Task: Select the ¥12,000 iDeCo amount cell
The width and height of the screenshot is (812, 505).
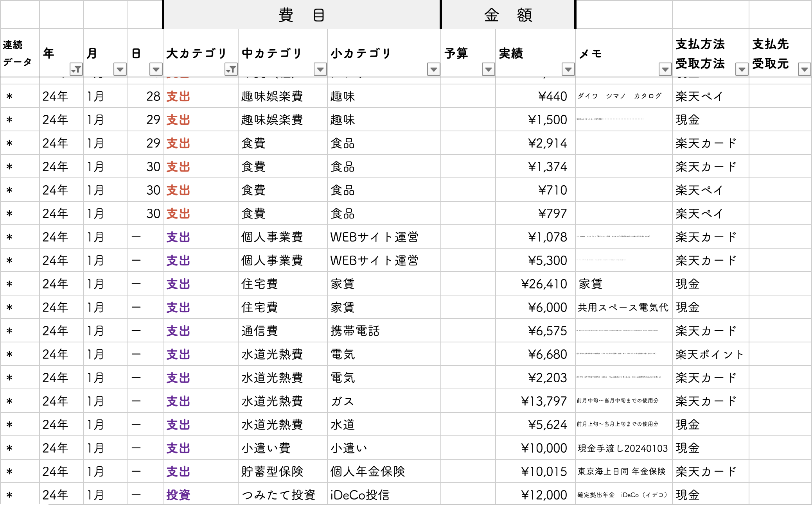Action: (x=535, y=494)
